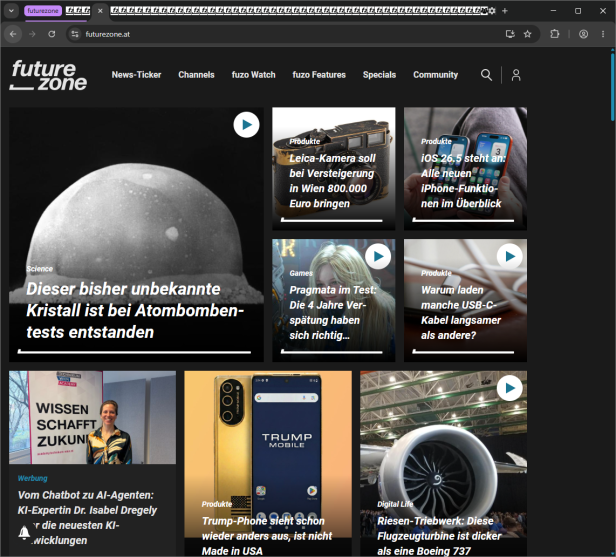616x557 pixels.
Task: Install the page as an app
Action: (510, 34)
